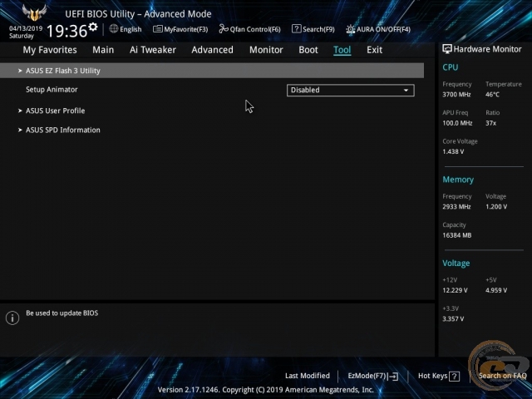This screenshot has height=399, width=532.
Task: Click the Version 2.17.1246 copyright line
Action: (x=266, y=390)
